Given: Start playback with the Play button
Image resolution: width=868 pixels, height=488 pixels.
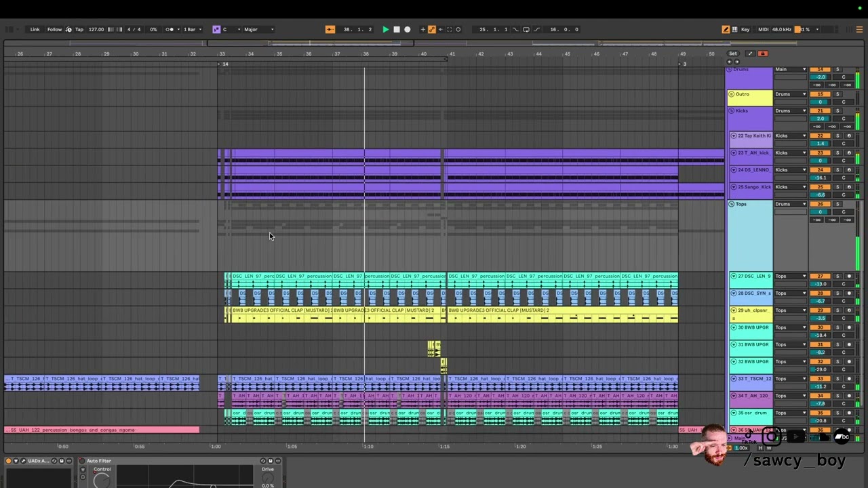Looking at the screenshot, I should [x=385, y=29].
